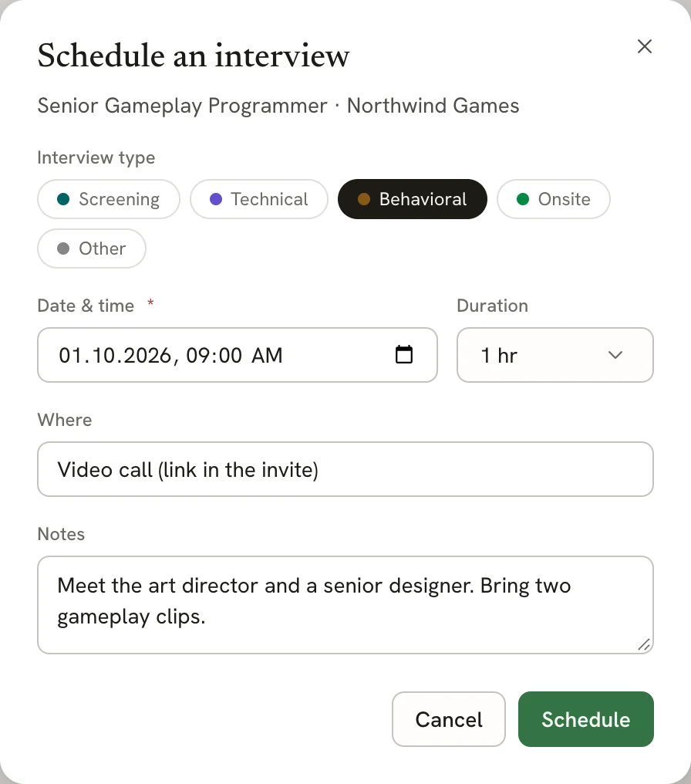Pick the Onsite interview type
Viewport: 691px width, 784px height.
pos(553,199)
